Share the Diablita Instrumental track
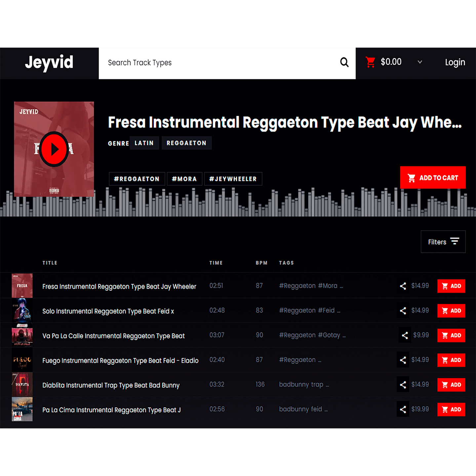 point(403,385)
